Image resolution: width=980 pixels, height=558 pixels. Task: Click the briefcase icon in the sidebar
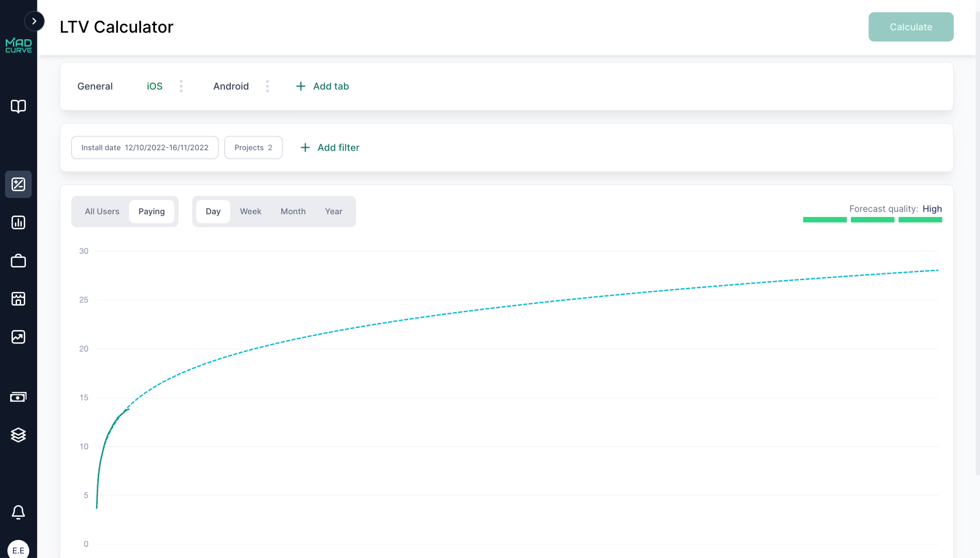coord(18,261)
